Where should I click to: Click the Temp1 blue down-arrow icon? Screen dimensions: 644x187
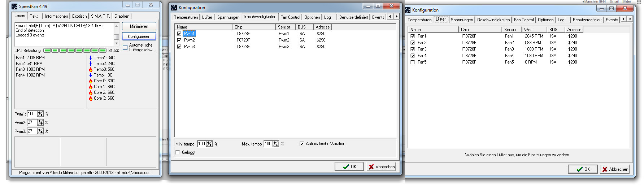91,58
